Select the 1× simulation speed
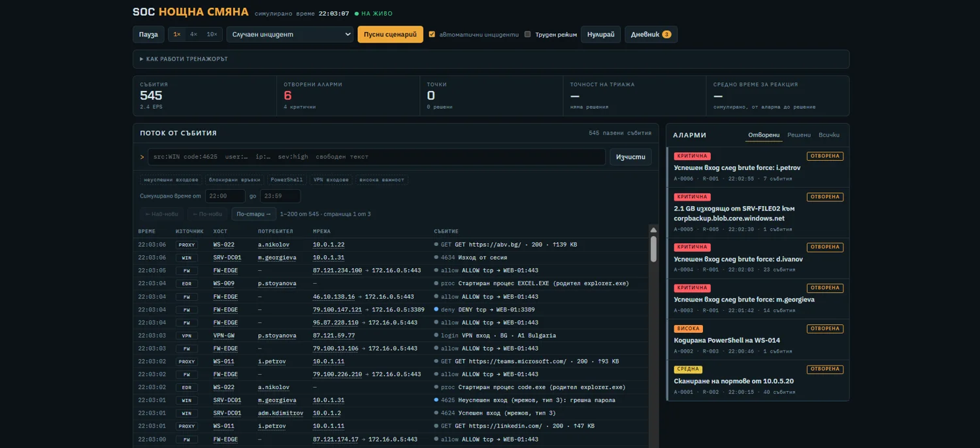980x448 pixels. [x=177, y=35]
